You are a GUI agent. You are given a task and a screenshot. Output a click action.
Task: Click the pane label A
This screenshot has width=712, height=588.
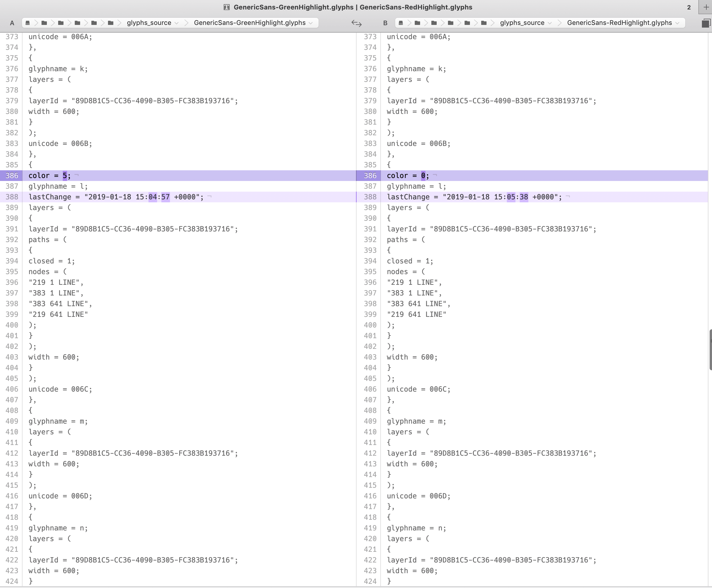(12, 23)
